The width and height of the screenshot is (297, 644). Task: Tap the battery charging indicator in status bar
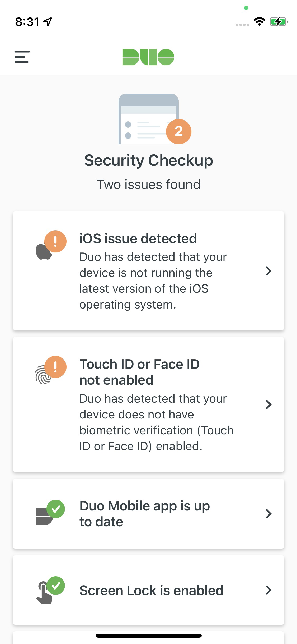pyautogui.click(x=277, y=22)
